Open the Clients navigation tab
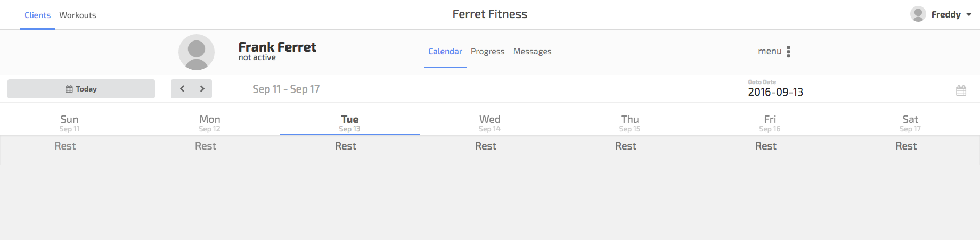The height and width of the screenshot is (240, 980). click(x=37, y=15)
